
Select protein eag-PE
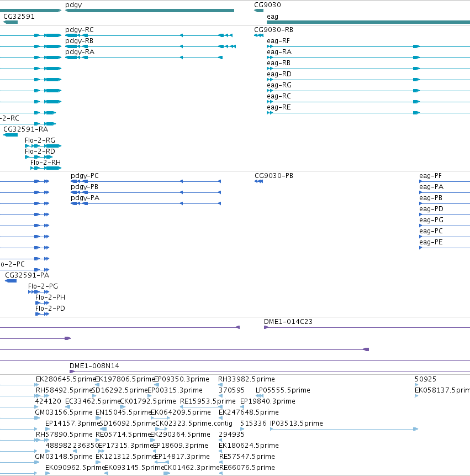pos(445,248)
